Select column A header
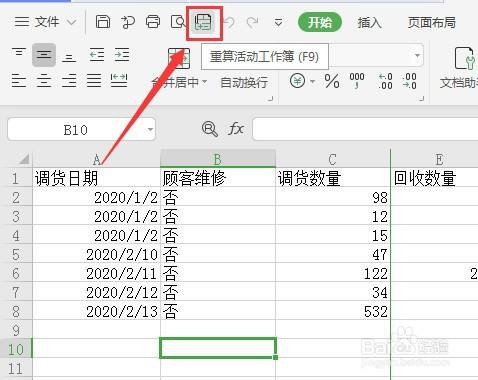 point(96,159)
